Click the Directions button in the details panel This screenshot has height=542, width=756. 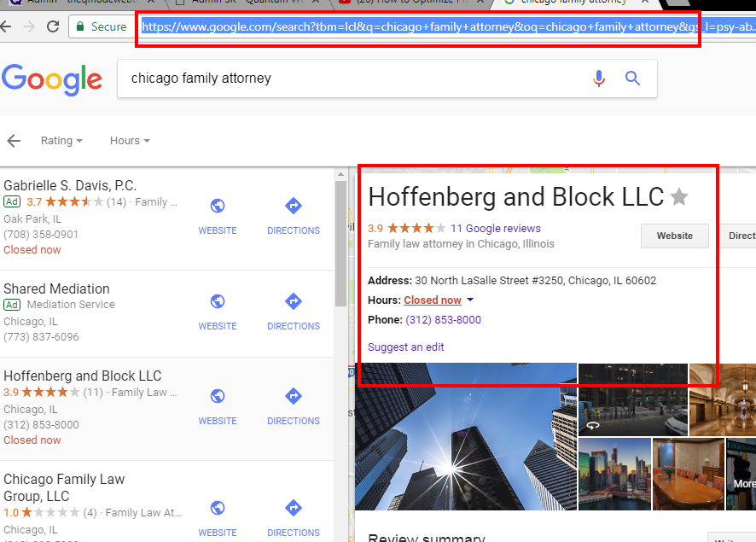[738, 236]
